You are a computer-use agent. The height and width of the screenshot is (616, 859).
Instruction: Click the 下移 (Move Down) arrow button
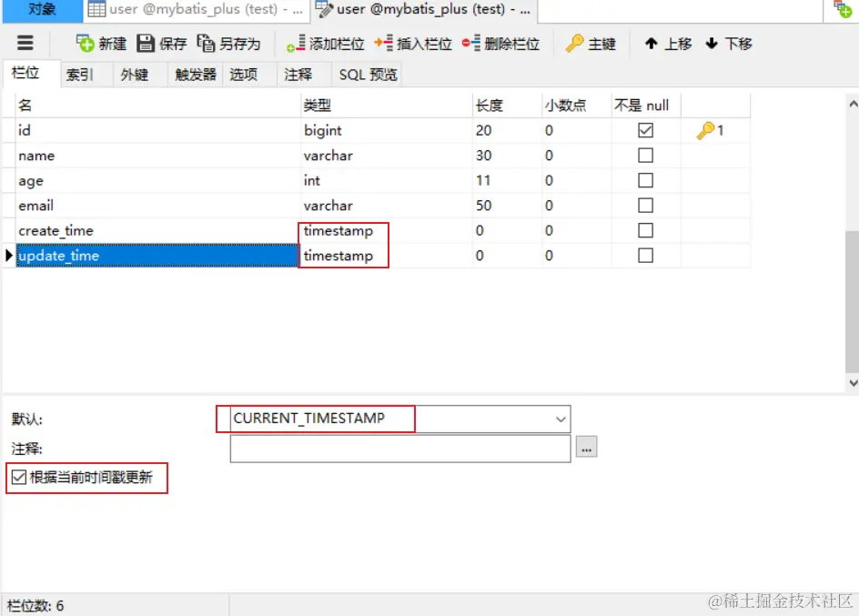click(728, 44)
